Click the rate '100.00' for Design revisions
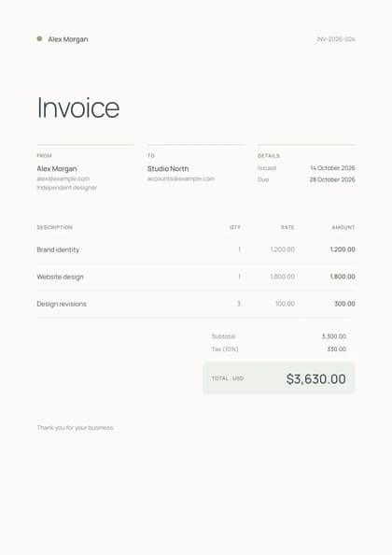 point(285,304)
